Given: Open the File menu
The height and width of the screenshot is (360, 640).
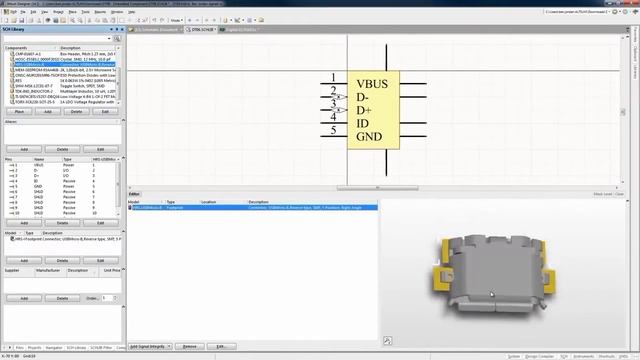Looking at the screenshot, I should click(x=23, y=12).
